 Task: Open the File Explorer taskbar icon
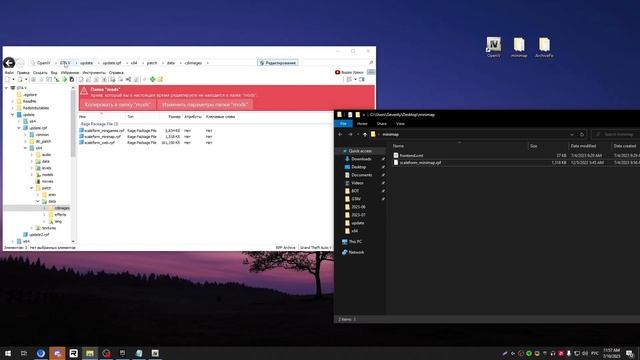coord(90,353)
